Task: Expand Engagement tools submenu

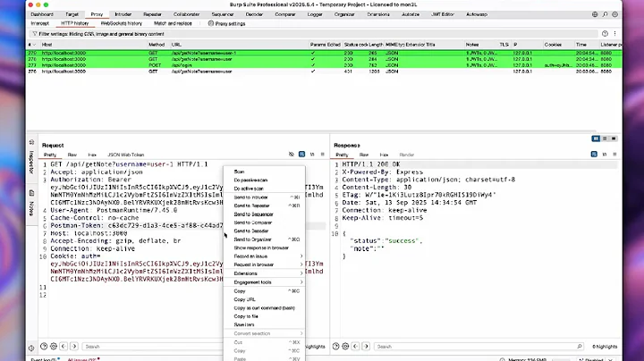Action: tap(265, 282)
